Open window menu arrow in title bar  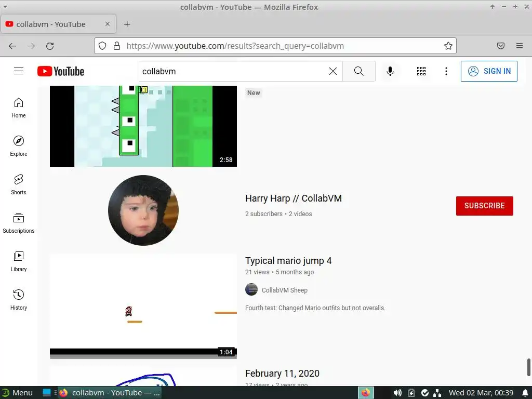(5, 6)
